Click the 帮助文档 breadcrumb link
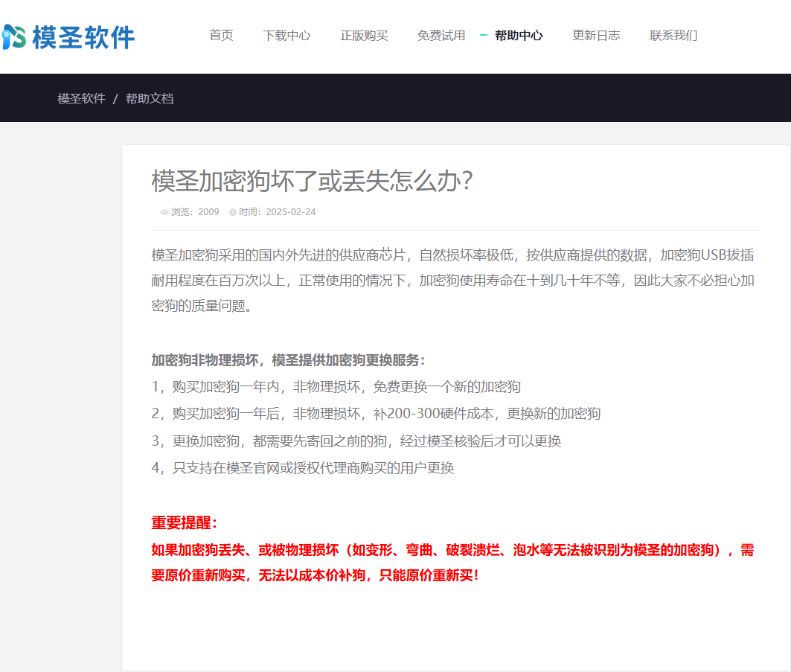The image size is (791, 672). [x=150, y=98]
